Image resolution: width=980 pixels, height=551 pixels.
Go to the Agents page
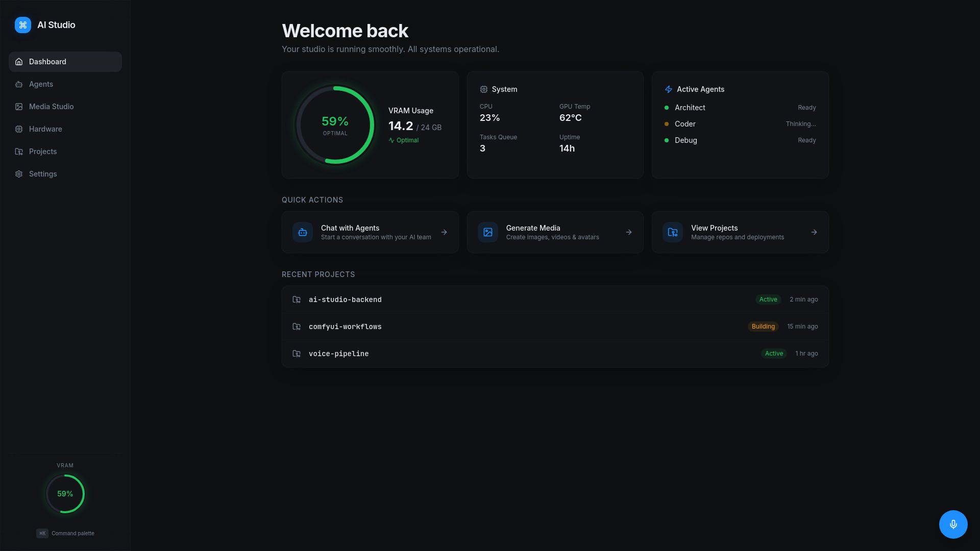pyautogui.click(x=65, y=84)
